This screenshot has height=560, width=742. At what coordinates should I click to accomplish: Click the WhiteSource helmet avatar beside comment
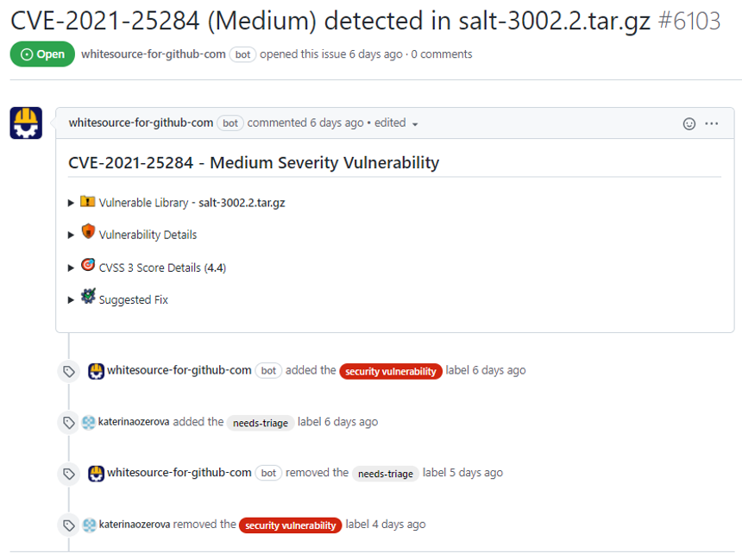[x=26, y=123]
